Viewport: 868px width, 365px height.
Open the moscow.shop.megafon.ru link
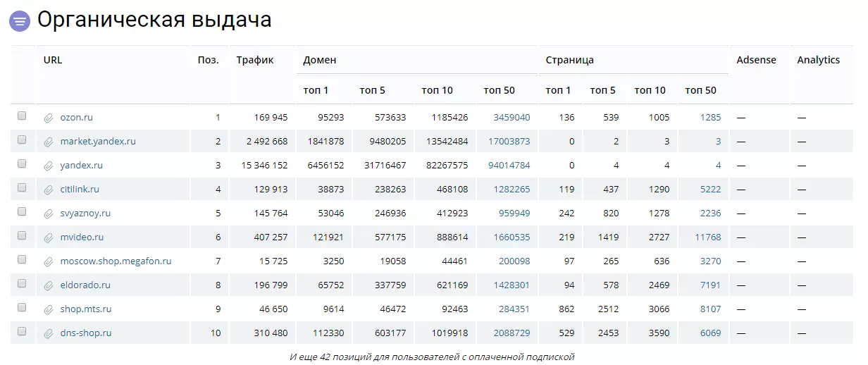(116, 261)
